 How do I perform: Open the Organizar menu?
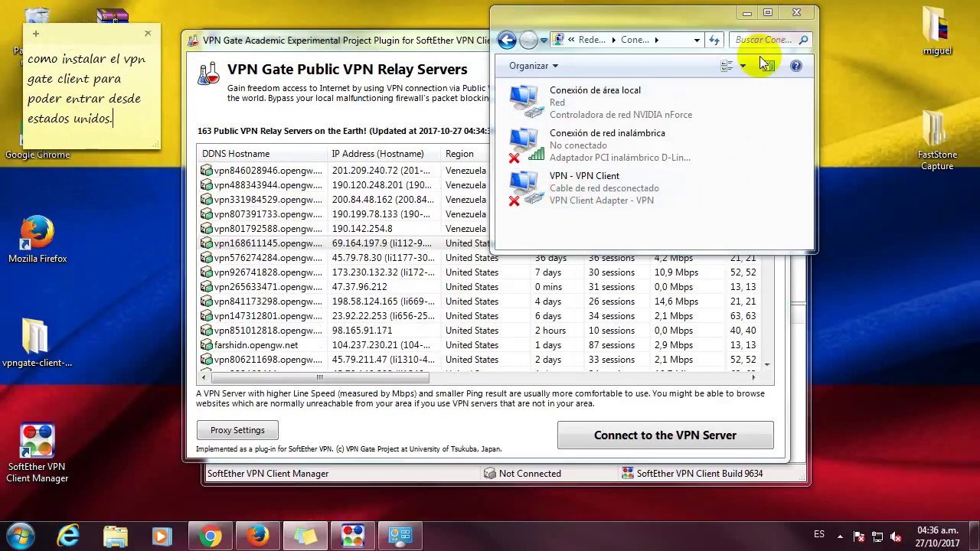534,66
